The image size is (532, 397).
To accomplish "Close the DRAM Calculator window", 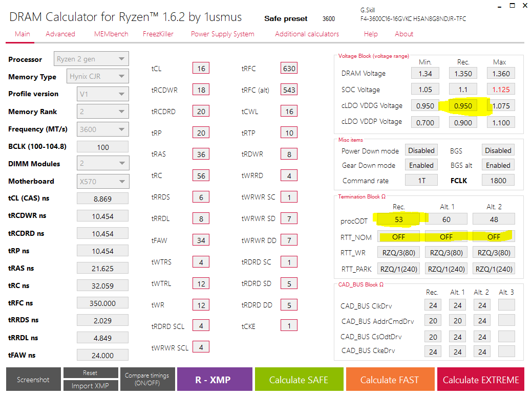I will [x=522, y=7].
